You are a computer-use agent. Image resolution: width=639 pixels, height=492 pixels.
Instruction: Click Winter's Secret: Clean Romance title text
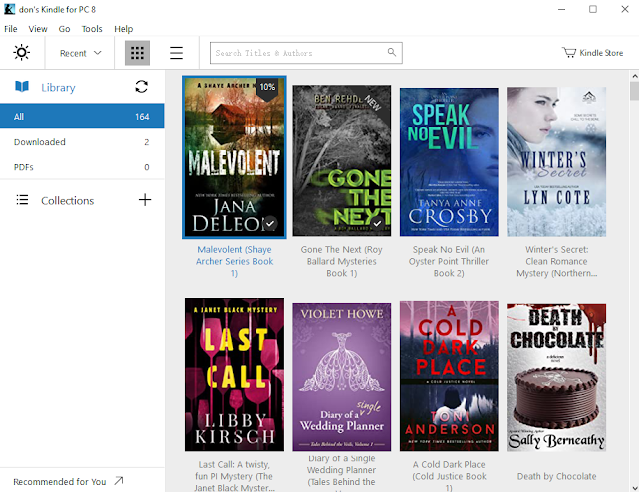[556, 261]
